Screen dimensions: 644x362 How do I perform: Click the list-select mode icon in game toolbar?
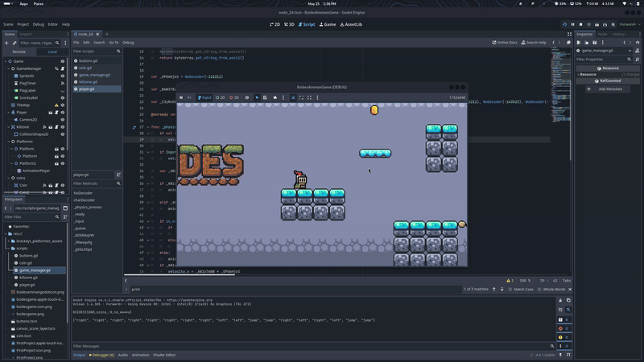(x=265, y=97)
